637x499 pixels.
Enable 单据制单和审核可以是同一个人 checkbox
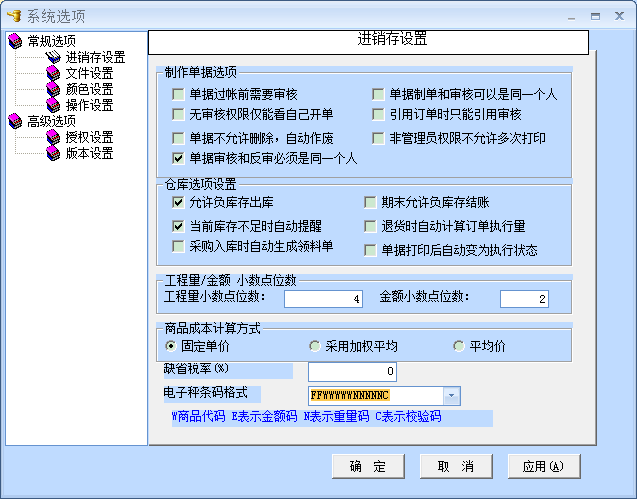[x=378, y=95]
